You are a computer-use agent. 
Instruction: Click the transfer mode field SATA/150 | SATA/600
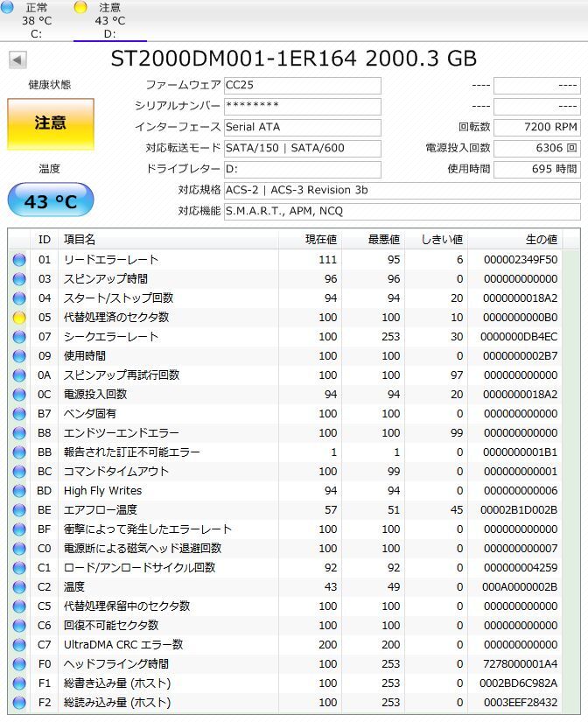coord(303,148)
